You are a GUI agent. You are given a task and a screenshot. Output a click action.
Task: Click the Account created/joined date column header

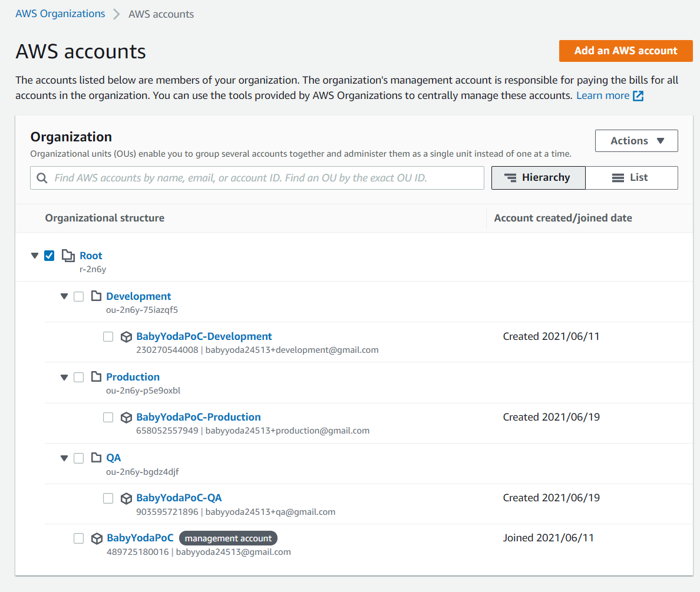click(x=563, y=218)
